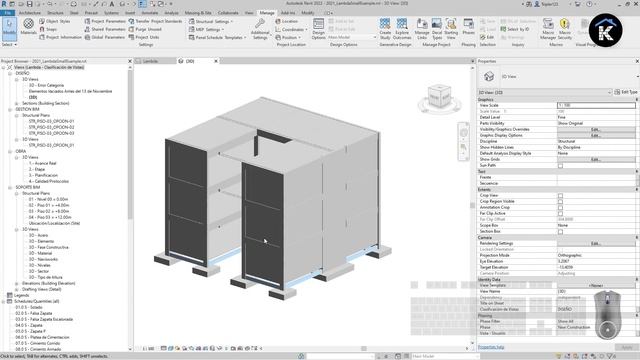Click the Project Browser vertical scrollbar
Image resolution: width=640 pixels, height=360 pixels.
[130, 143]
